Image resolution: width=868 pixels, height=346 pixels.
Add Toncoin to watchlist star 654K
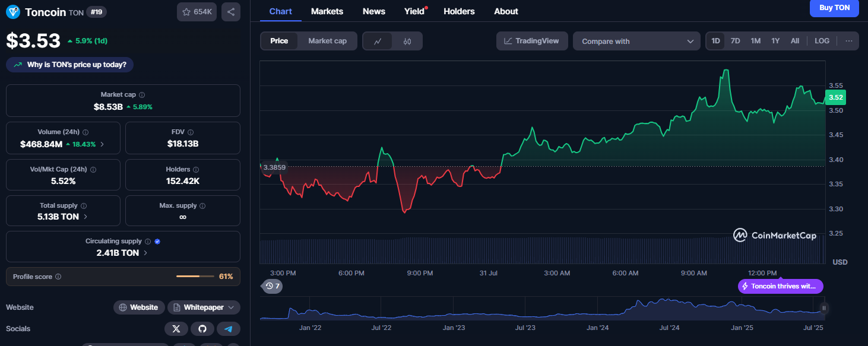197,12
